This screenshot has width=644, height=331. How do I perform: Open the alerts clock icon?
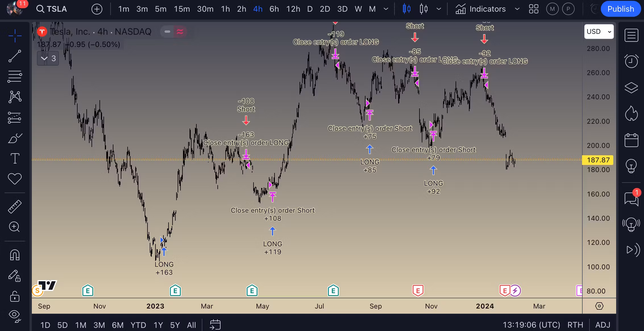tap(631, 61)
